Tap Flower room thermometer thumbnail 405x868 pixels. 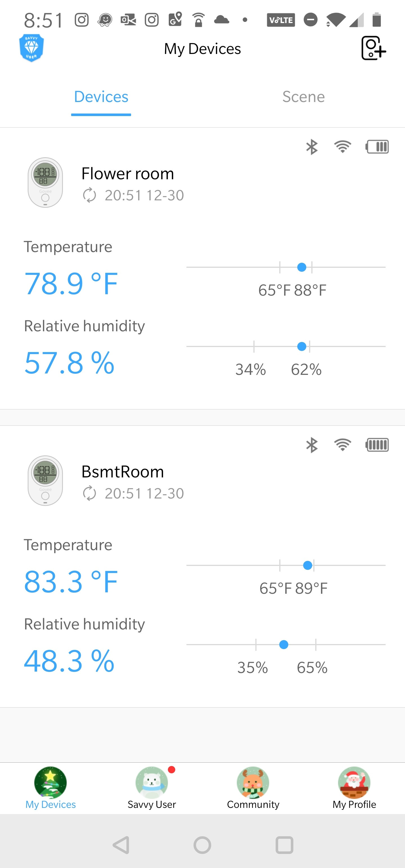point(45,183)
